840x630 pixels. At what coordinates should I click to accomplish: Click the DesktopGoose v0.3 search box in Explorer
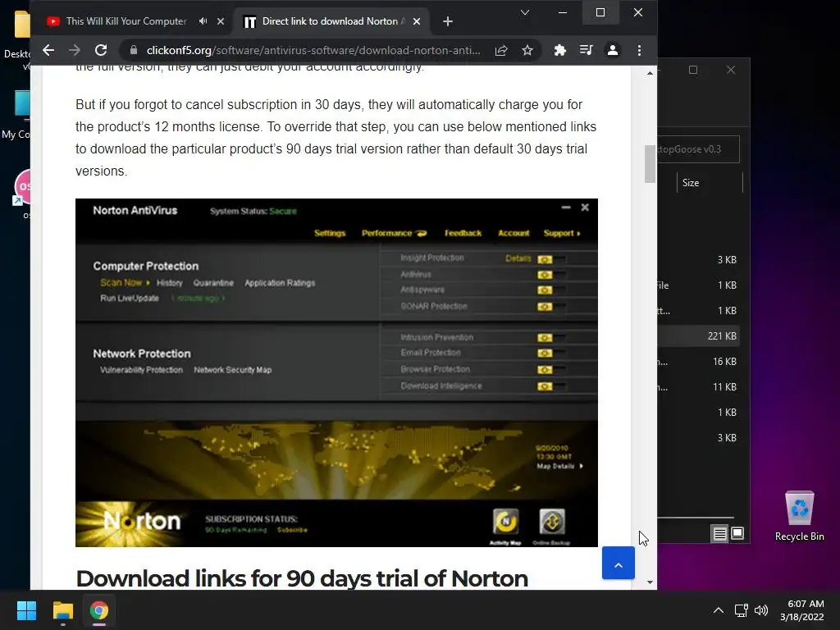699,149
